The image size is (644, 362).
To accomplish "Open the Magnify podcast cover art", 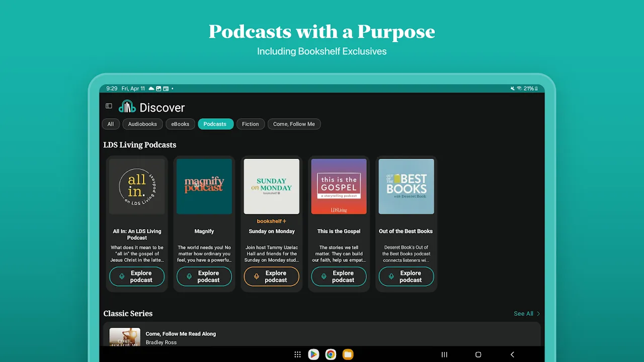I will [x=204, y=187].
